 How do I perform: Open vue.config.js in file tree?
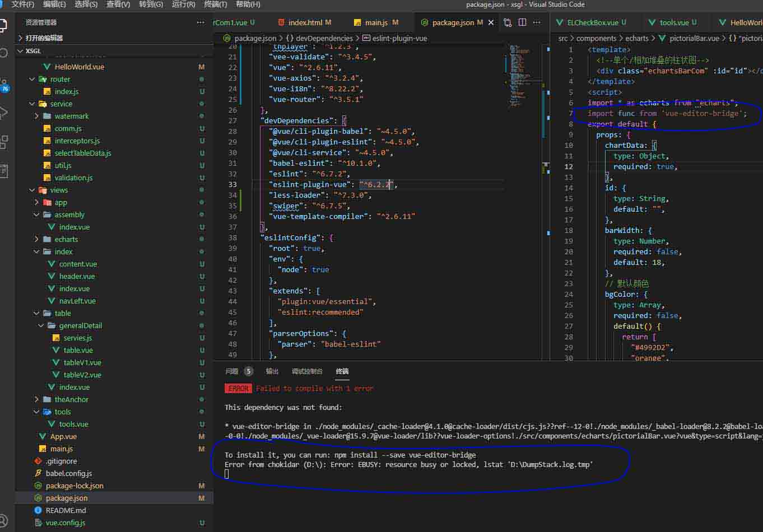[66, 522]
